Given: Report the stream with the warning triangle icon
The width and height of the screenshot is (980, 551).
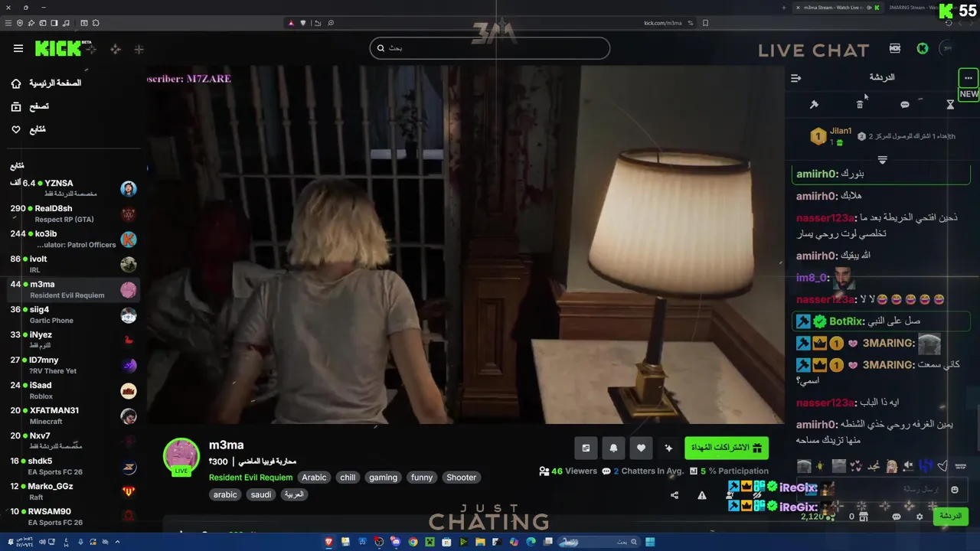Looking at the screenshot, I should tap(702, 495).
